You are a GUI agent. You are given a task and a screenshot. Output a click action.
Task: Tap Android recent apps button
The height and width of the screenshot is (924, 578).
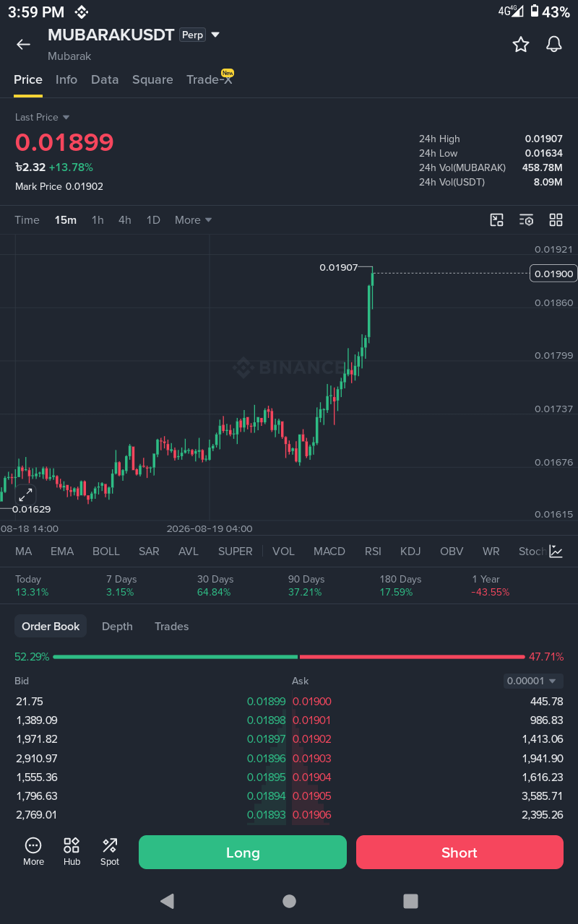[410, 901]
